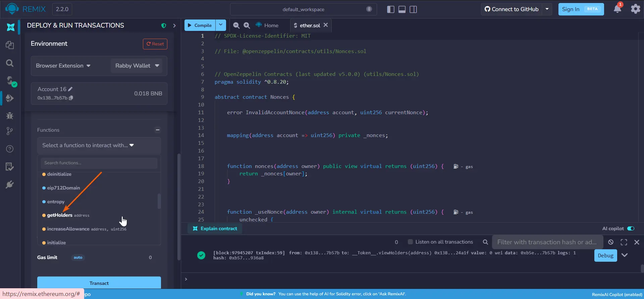Open the File Explorer sidebar icon
The height and width of the screenshot is (299, 644).
pyautogui.click(x=10, y=45)
